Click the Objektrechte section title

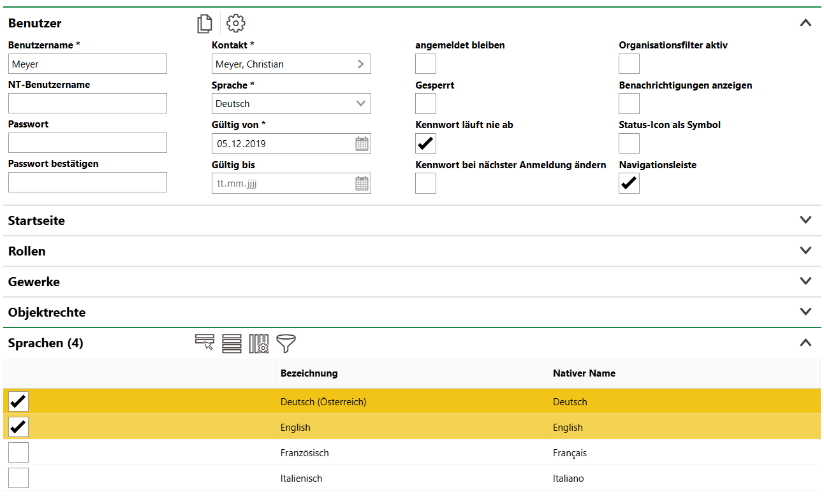coord(47,313)
